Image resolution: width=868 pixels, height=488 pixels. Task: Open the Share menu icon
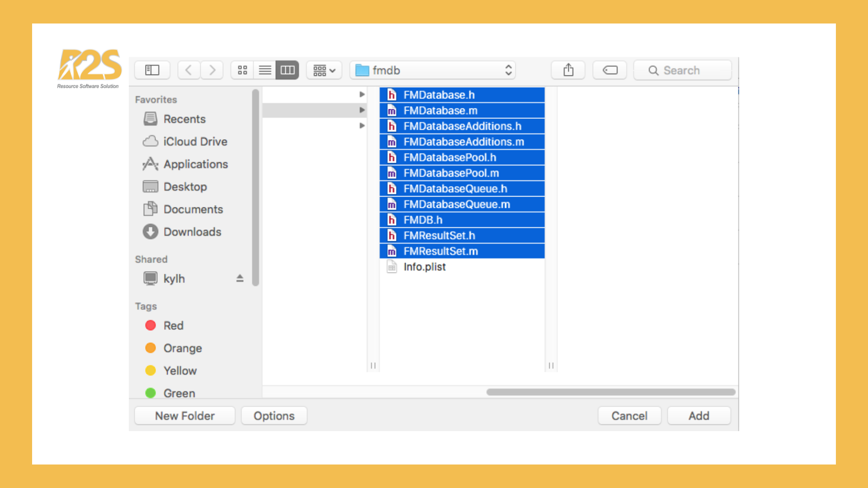[x=568, y=70]
